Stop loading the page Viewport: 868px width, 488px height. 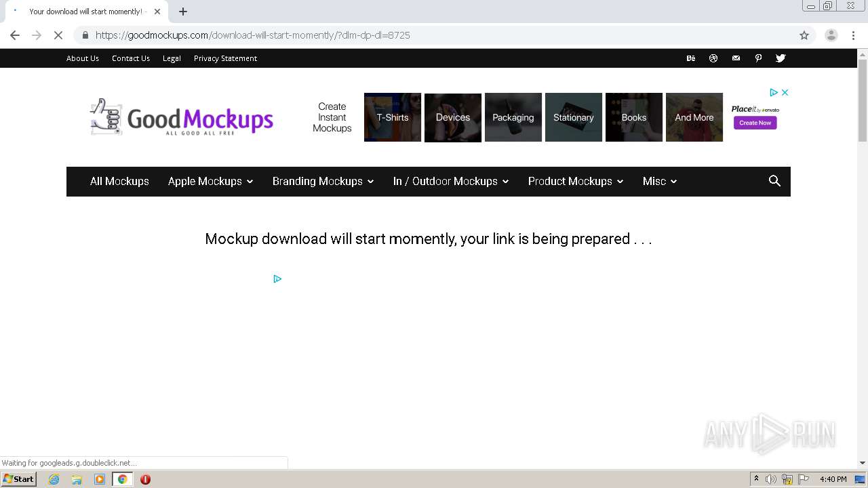click(x=58, y=35)
